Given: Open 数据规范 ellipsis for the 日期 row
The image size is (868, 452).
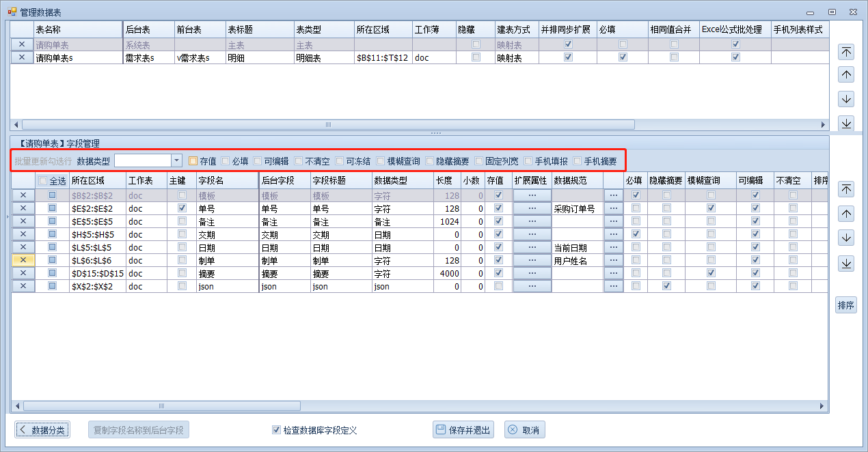Looking at the screenshot, I should coord(613,248).
